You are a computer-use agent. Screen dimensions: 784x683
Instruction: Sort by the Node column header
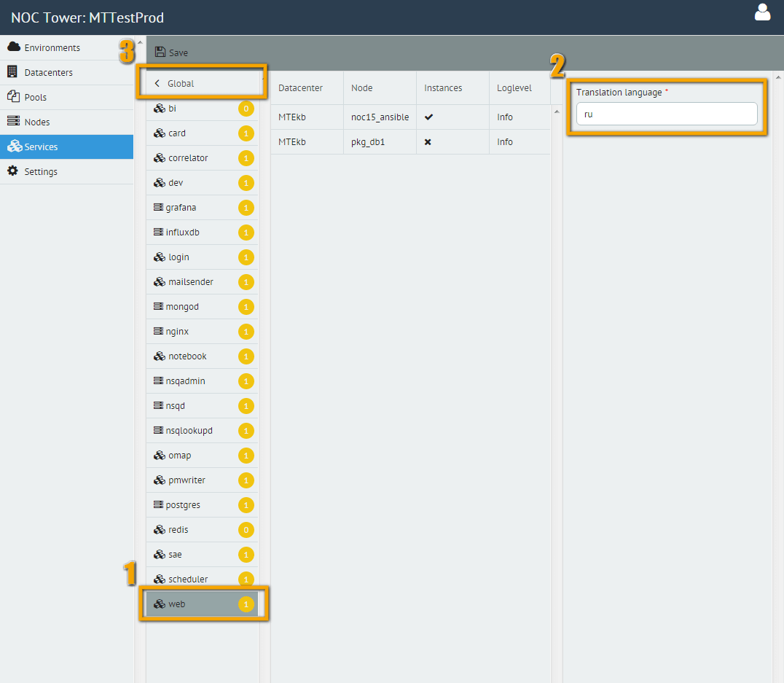pyautogui.click(x=380, y=87)
